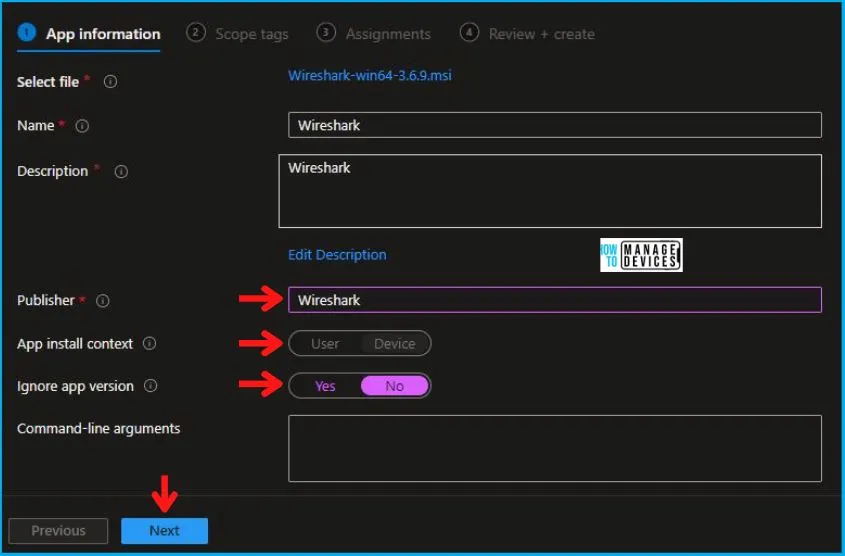Image resolution: width=845 pixels, height=556 pixels.
Task: Focus the Name input field
Action: pos(555,125)
